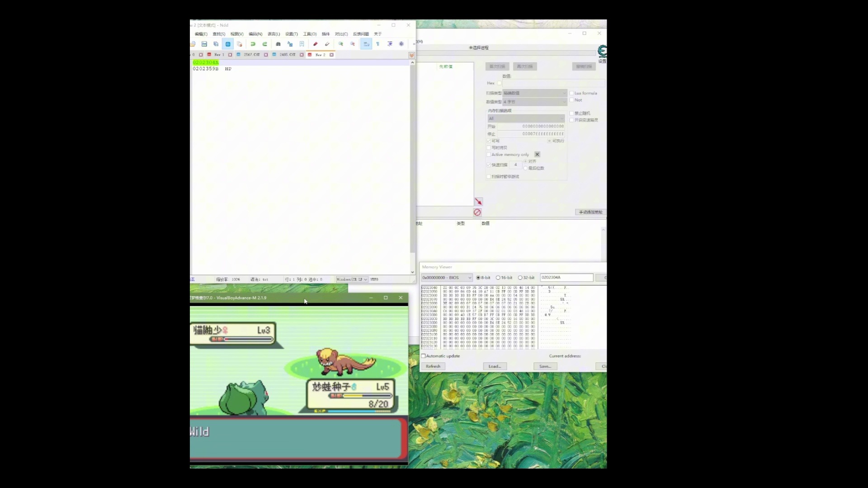Click the 0202359B HP line in editor
This screenshot has height=488, width=868.
click(212, 69)
